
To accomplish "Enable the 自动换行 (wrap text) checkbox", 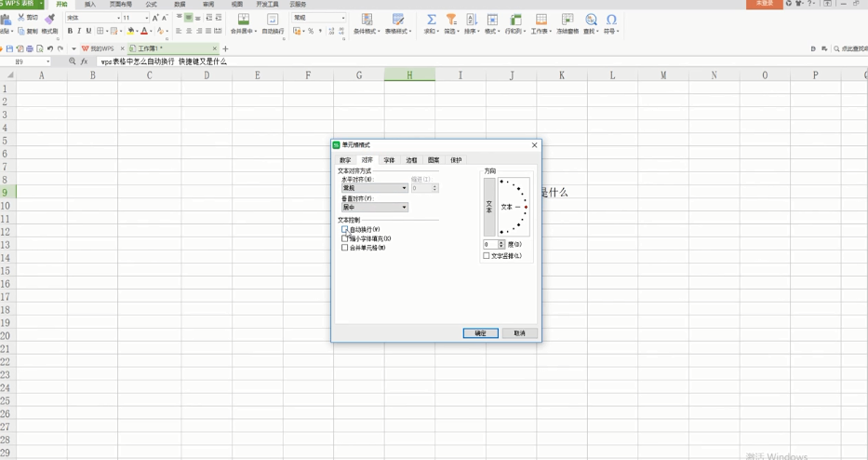I will tap(344, 229).
